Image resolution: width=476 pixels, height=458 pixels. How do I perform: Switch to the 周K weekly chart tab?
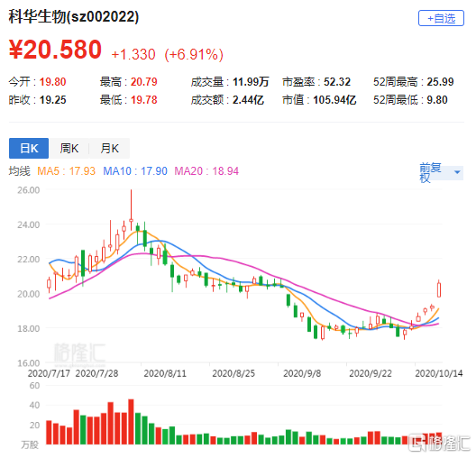point(69,148)
